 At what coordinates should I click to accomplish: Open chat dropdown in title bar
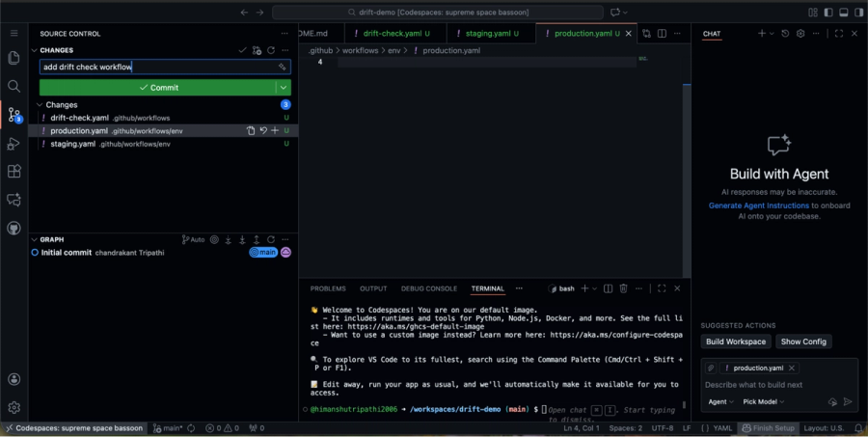pyautogui.click(x=626, y=13)
